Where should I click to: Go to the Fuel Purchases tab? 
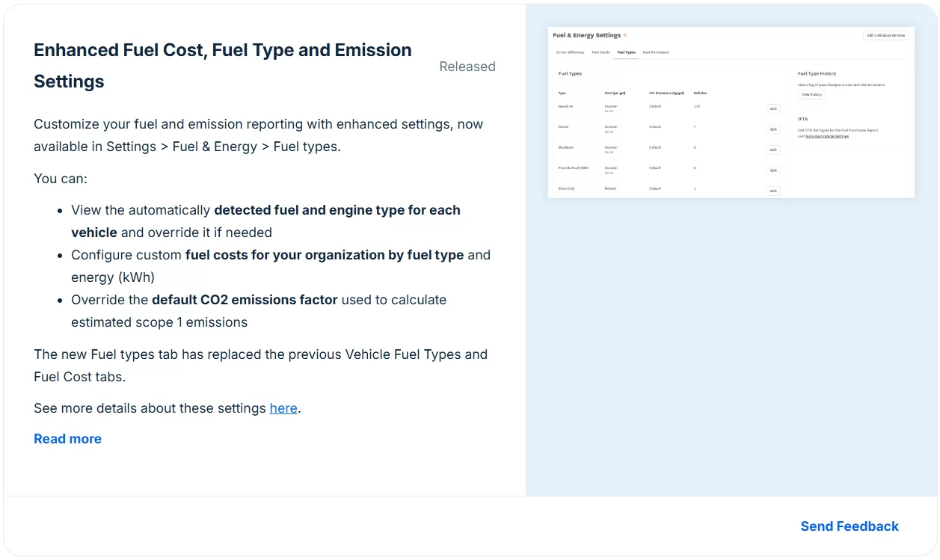[656, 52]
